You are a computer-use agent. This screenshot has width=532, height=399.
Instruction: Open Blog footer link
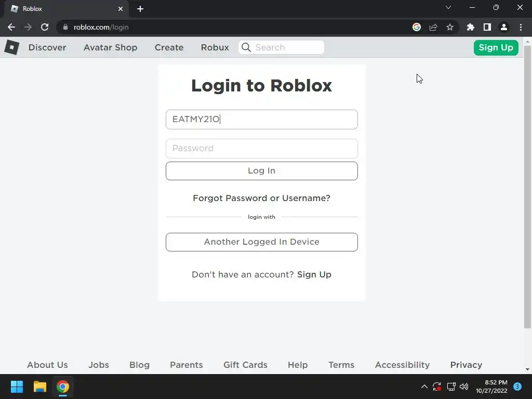pyautogui.click(x=139, y=365)
